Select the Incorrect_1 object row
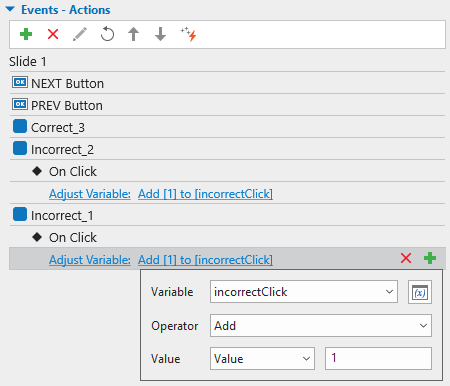The height and width of the screenshot is (386, 450). tap(227, 215)
